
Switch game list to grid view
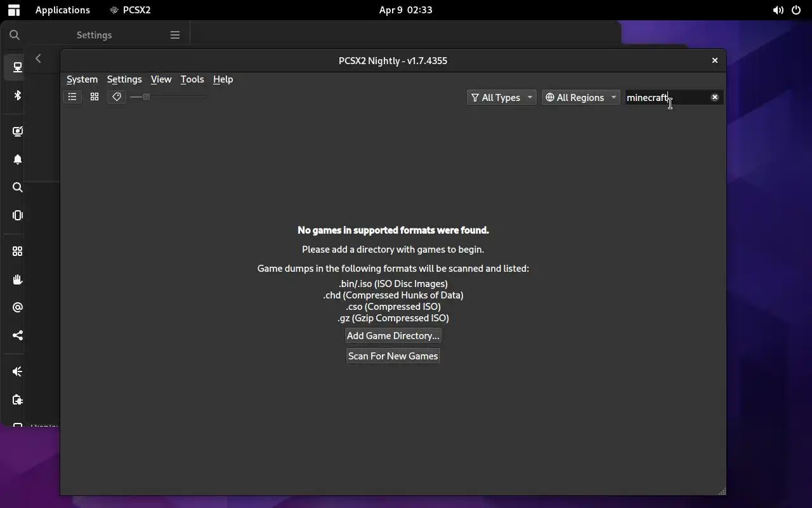pyautogui.click(x=95, y=97)
